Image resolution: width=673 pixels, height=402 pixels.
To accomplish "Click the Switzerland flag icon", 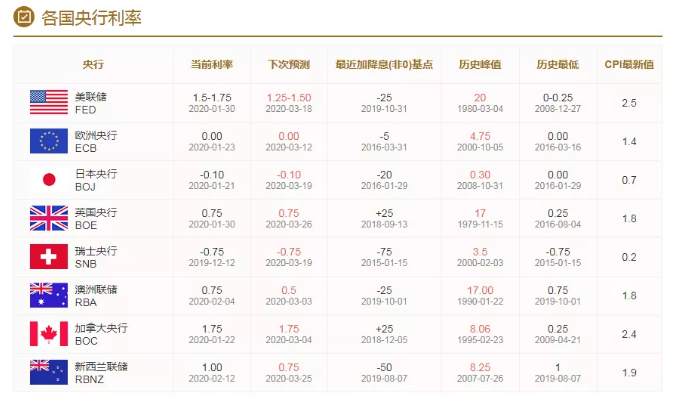I will tap(49, 257).
